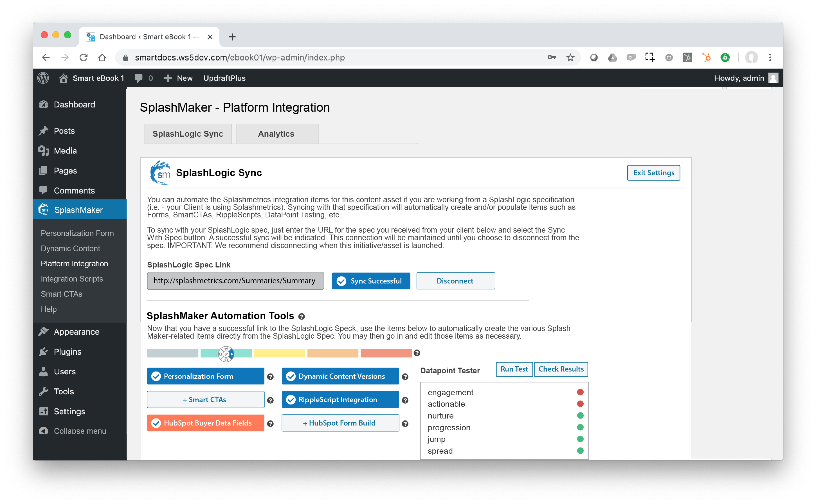This screenshot has height=504, width=816.
Task: Open the HubSpot extension in the browser toolbar
Action: (706, 57)
